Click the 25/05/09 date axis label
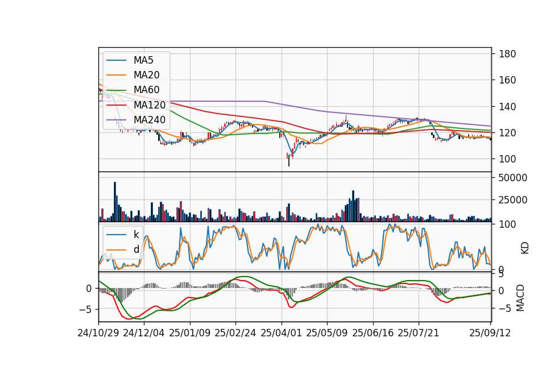The height and width of the screenshot is (392, 546). click(327, 333)
